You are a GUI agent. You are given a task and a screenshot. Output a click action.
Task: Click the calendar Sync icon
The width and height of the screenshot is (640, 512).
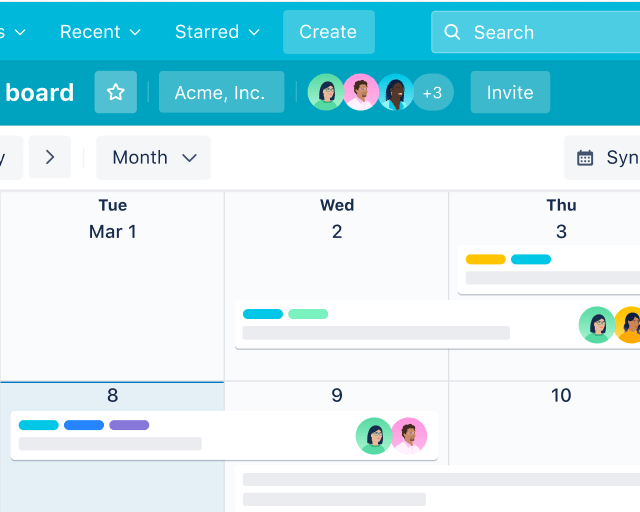tap(586, 158)
